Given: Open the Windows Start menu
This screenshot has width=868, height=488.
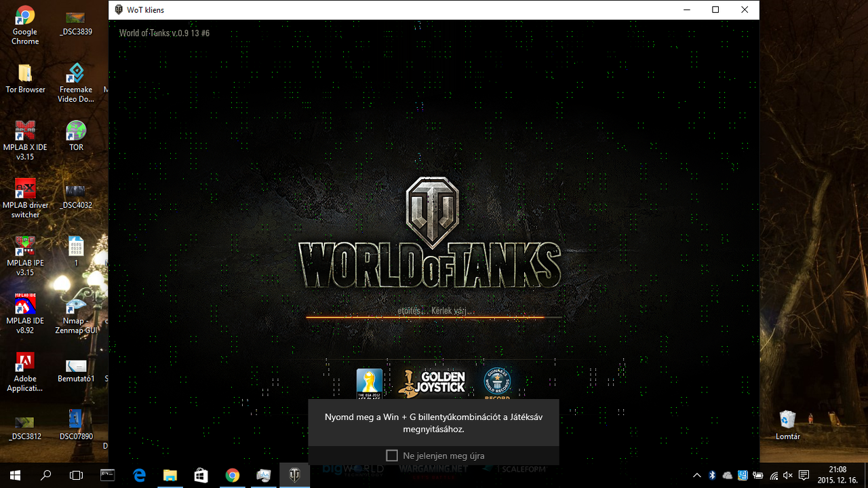Looking at the screenshot, I should (15, 475).
